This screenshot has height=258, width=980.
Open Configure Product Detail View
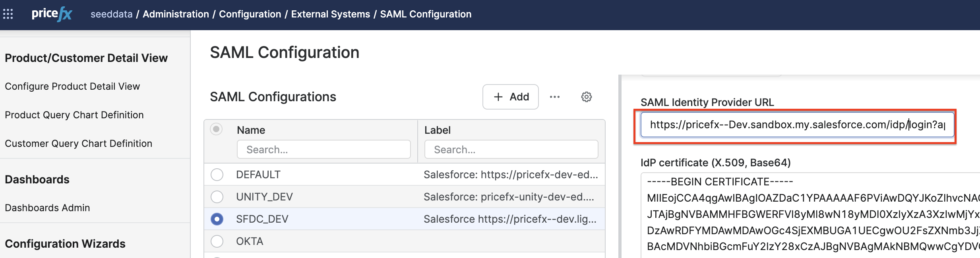point(72,87)
